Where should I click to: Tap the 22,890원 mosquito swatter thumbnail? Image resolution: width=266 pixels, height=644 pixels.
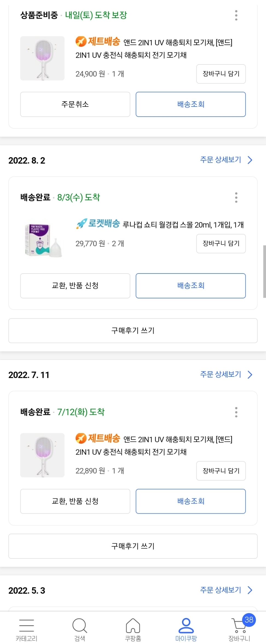pos(42,455)
